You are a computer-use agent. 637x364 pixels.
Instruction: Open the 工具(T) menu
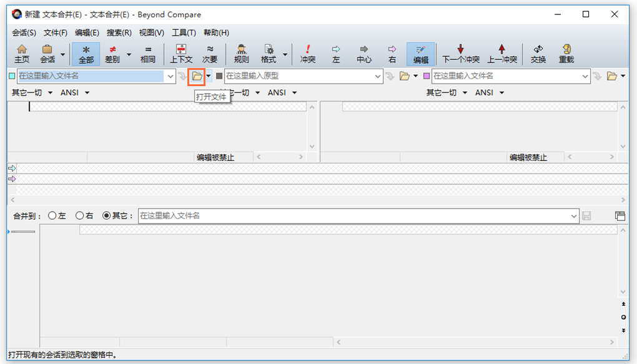point(184,32)
